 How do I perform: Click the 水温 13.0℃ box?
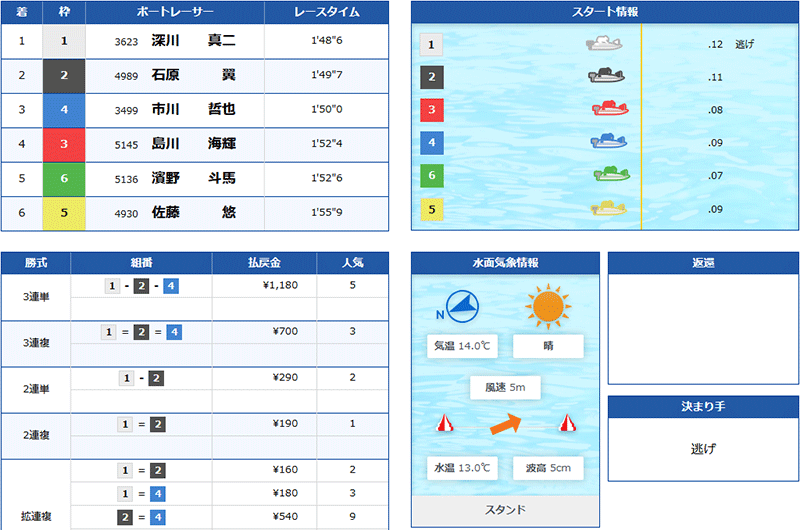(462, 468)
